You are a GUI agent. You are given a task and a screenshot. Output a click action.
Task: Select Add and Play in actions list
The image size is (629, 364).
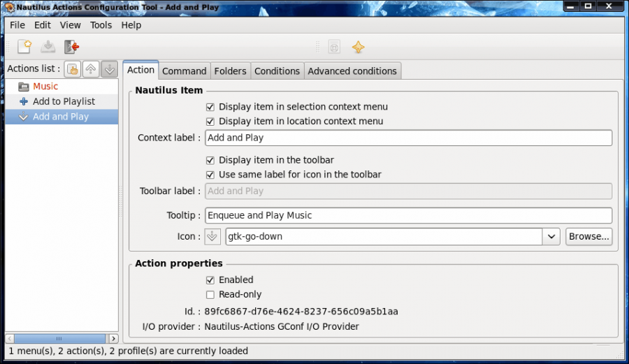(61, 117)
